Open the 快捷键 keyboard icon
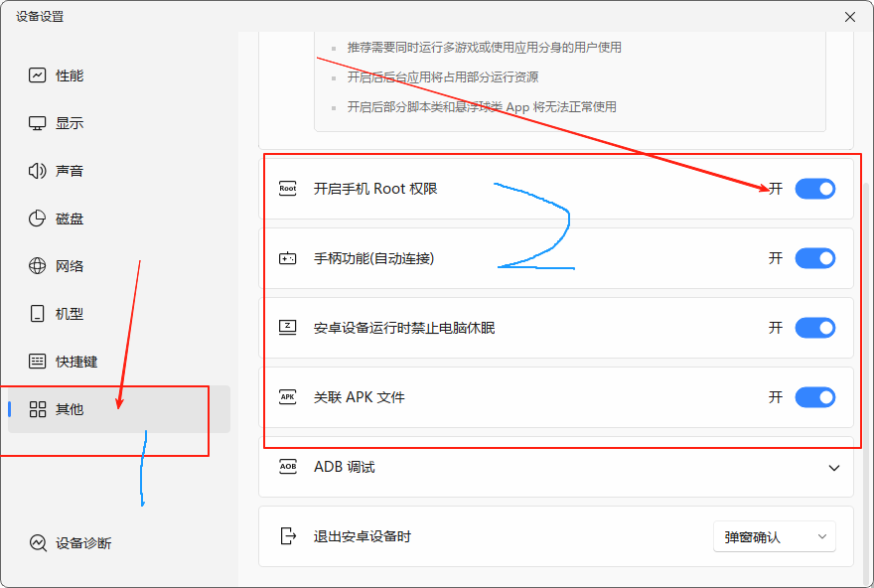 tap(38, 362)
